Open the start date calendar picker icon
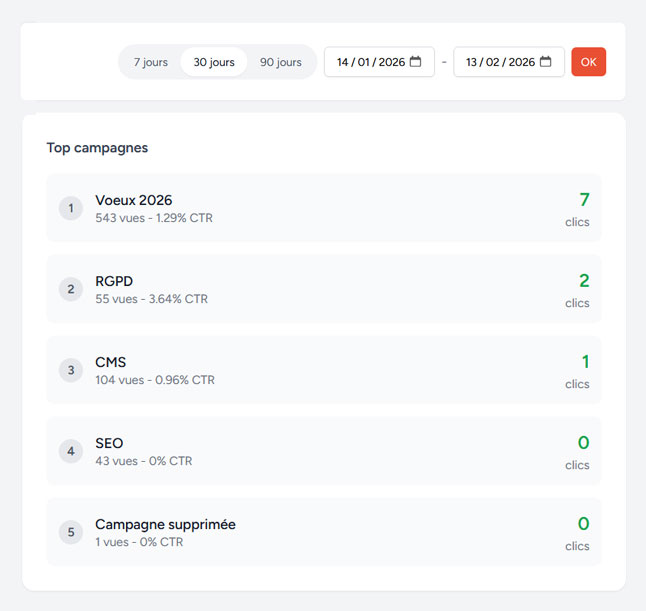This screenshot has width=646, height=611. (x=416, y=62)
